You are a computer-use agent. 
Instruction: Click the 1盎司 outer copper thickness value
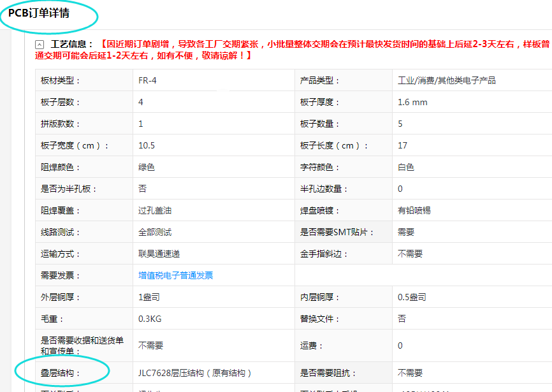click(x=150, y=297)
